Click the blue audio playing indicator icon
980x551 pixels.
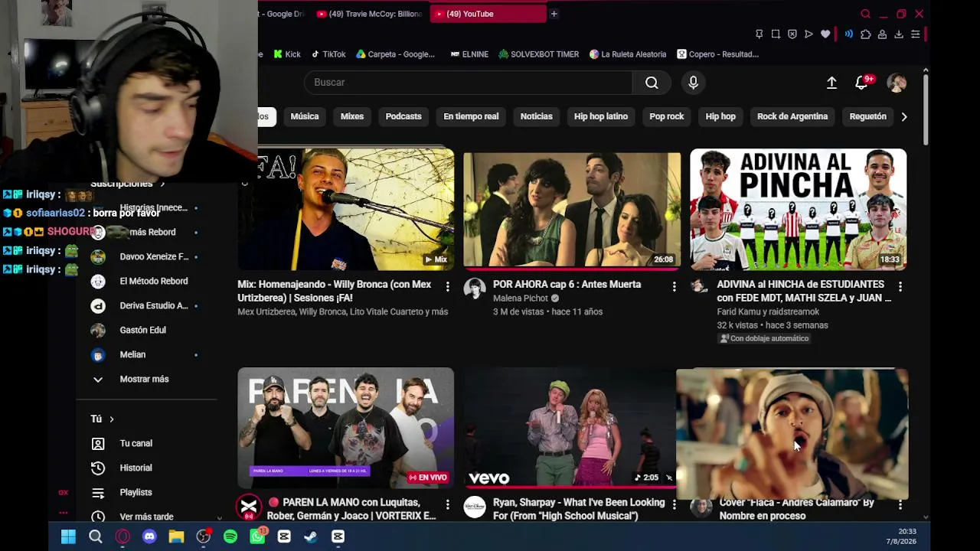coord(849,34)
